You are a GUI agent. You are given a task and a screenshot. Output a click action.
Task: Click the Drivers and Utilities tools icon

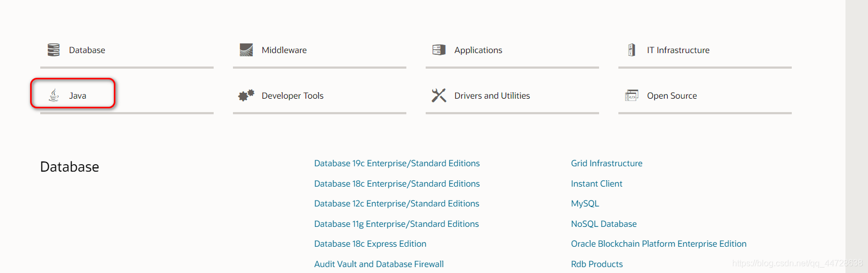pyautogui.click(x=439, y=95)
